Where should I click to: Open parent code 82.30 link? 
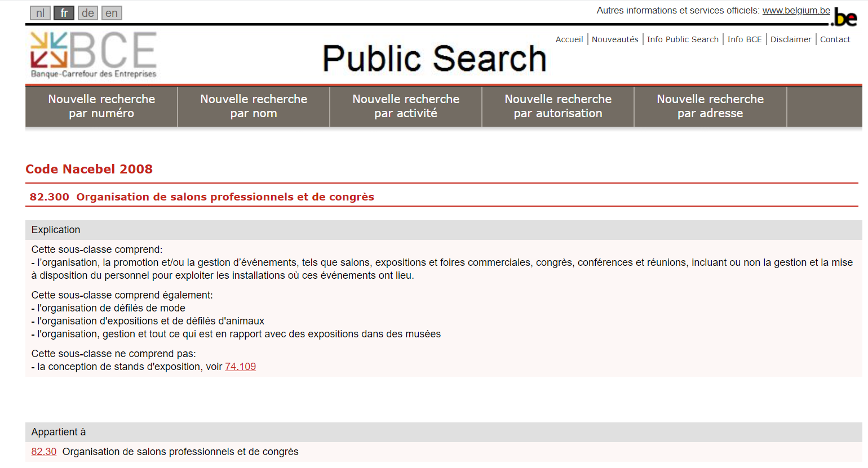click(x=44, y=452)
